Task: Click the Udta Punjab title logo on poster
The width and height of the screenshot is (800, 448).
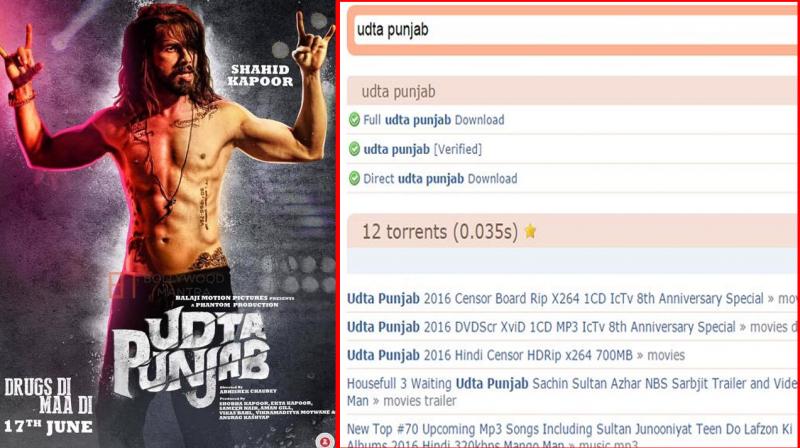Action: (x=191, y=357)
